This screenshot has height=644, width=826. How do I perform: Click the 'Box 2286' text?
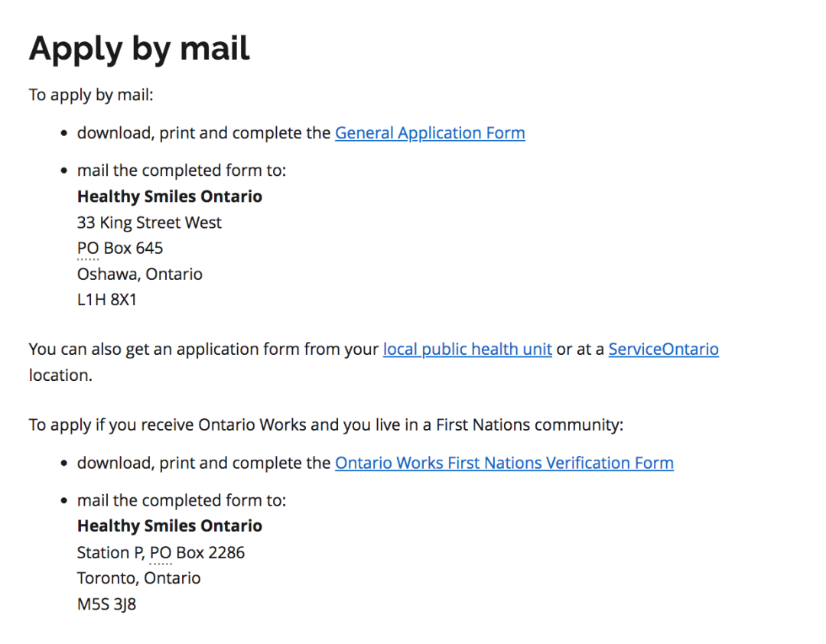[211, 553]
